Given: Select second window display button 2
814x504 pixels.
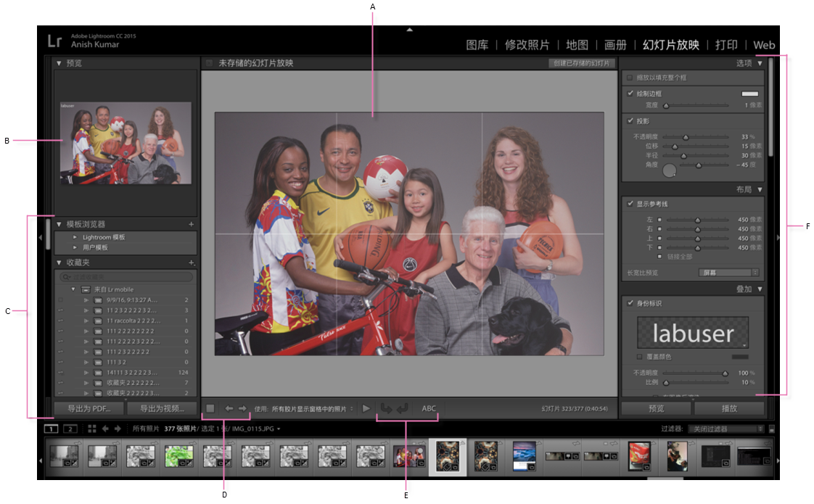Looking at the screenshot, I should click(x=70, y=429).
